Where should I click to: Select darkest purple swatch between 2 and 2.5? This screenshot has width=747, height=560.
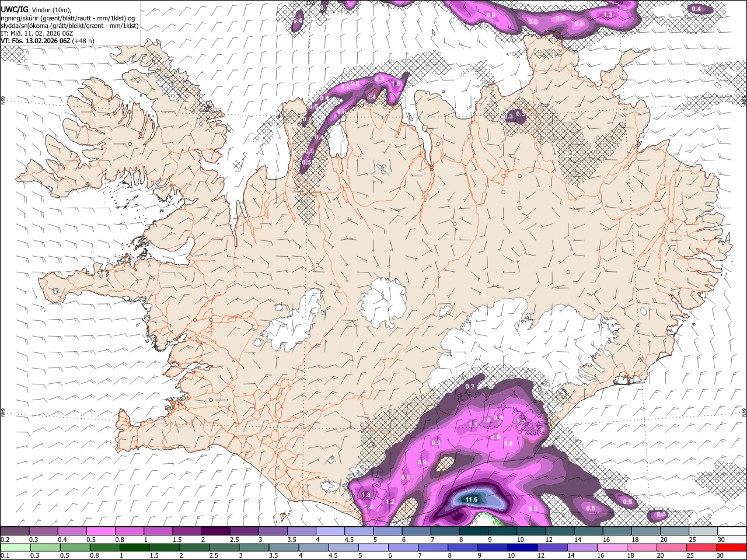click(x=215, y=531)
